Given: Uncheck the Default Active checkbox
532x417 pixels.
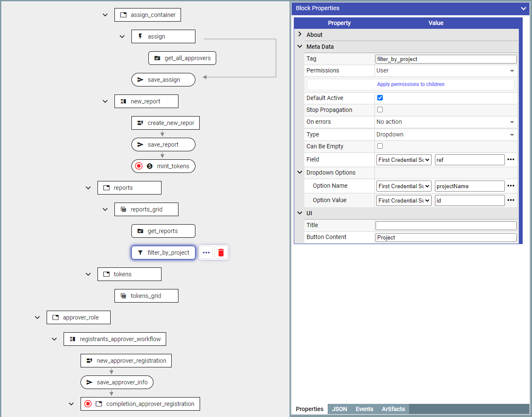Looking at the screenshot, I should pos(380,98).
